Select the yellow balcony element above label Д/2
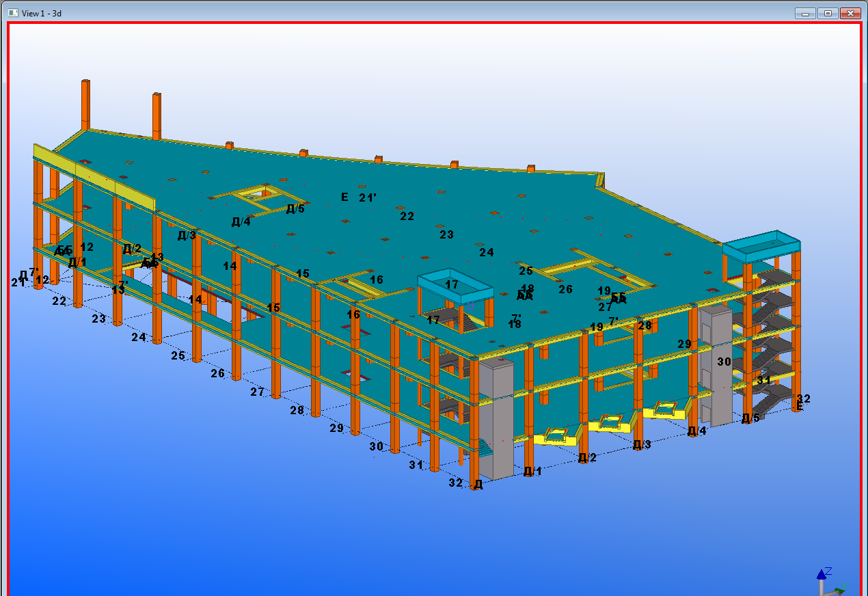868x596 pixels. tap(558, 437)
